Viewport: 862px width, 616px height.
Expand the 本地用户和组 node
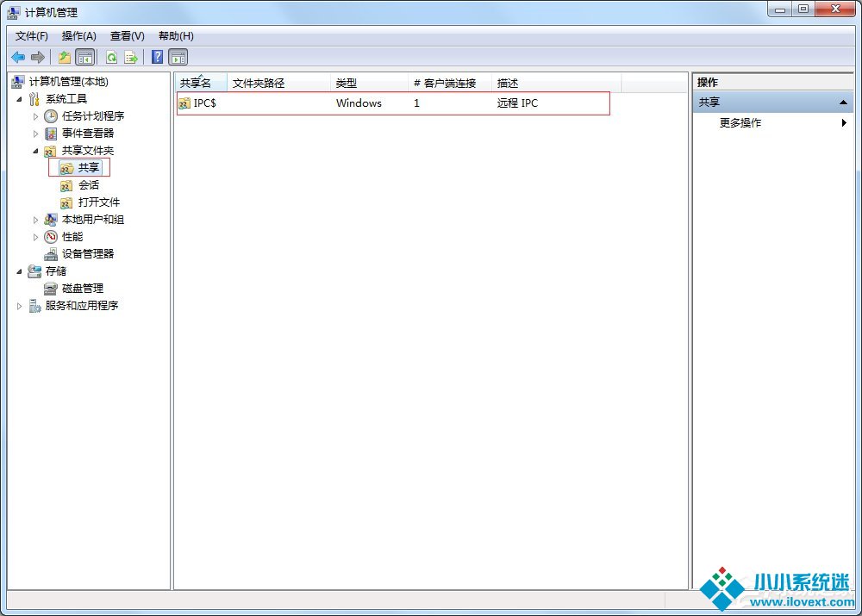(35, 220)
